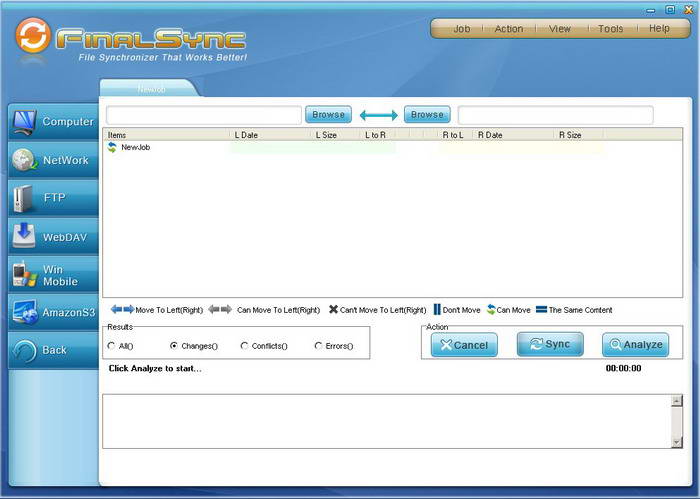Viewport: 700px width, 499px height.
Task: Select the All() results radio button
Action: tap(111, 345)
